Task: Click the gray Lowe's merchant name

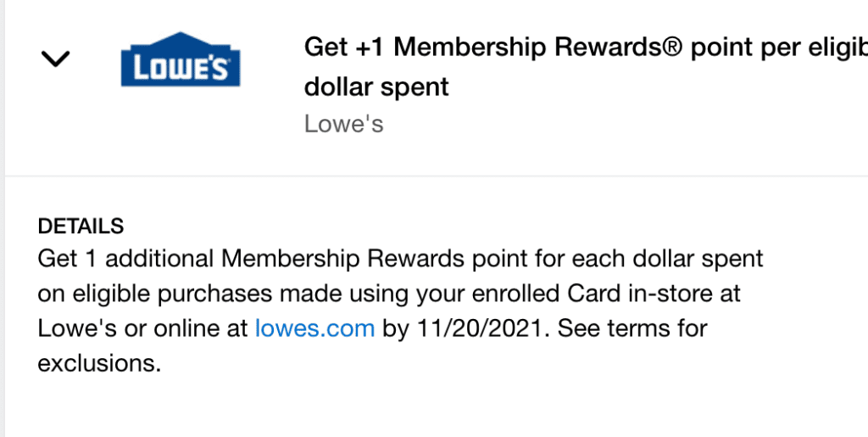Action: 343,124
